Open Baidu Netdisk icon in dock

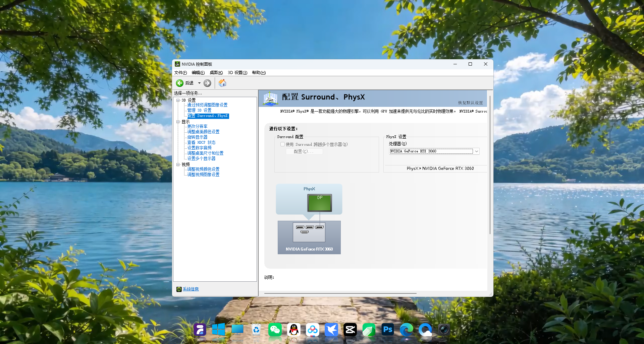click(313, 330)
